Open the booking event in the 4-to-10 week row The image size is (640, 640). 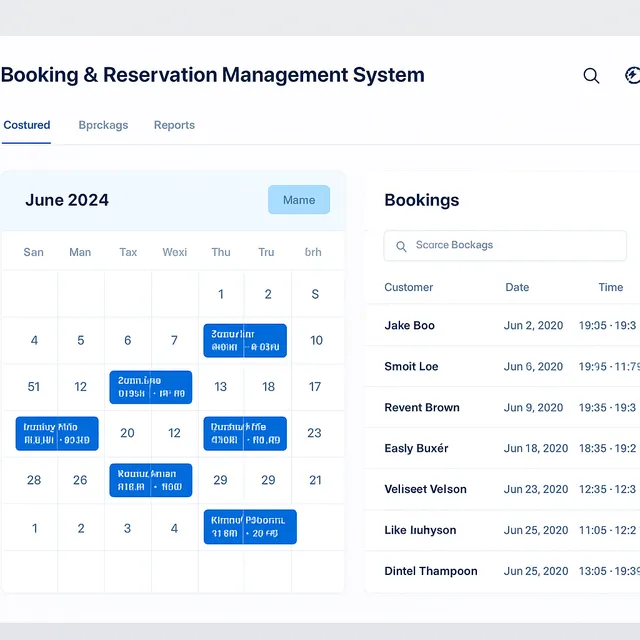245,340
